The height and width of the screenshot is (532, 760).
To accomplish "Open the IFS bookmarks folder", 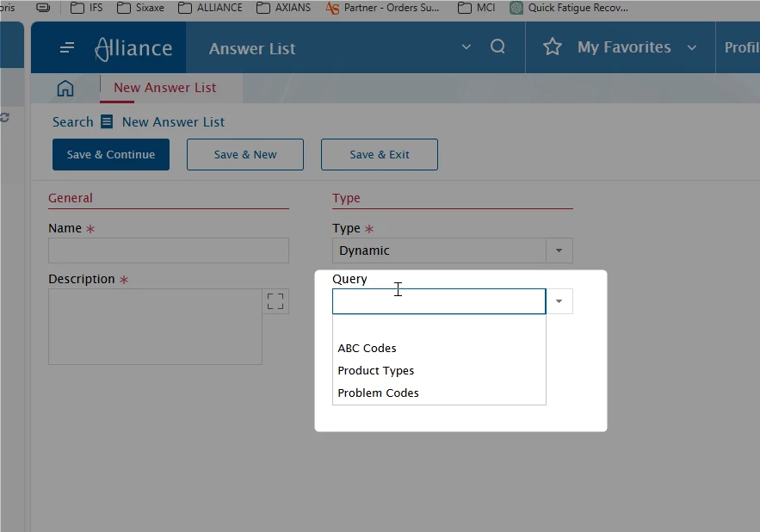I will point(87,8).
